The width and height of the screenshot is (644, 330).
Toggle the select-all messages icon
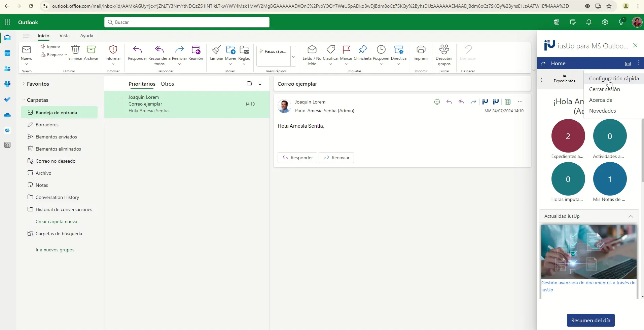(249, 84)
